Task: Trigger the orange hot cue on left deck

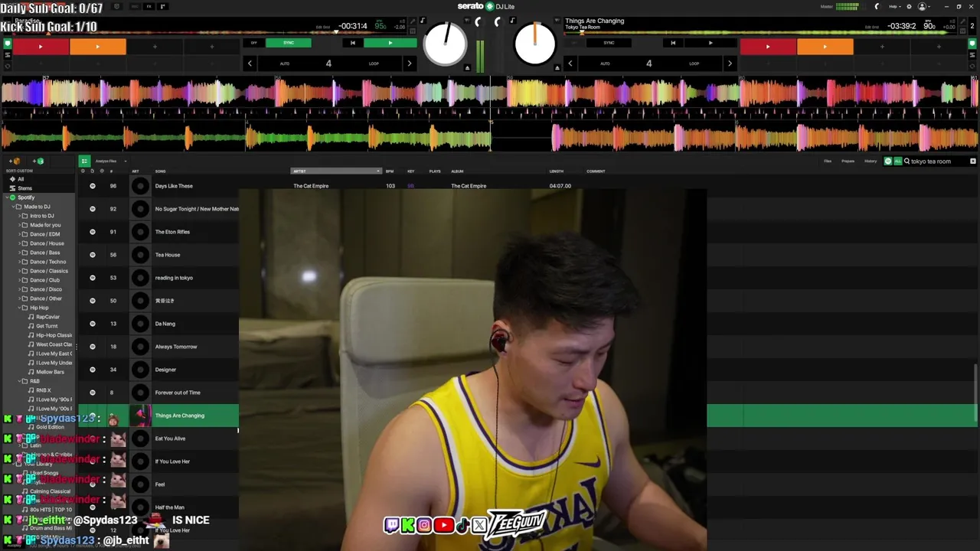Action: (97, 47)
